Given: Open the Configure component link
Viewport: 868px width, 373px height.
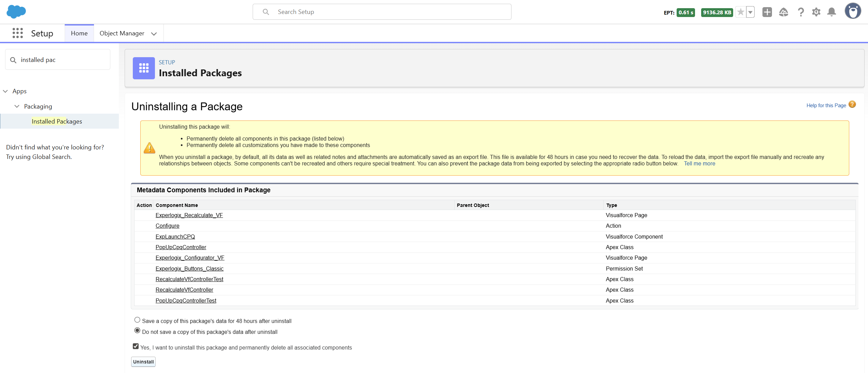Looking at the screenshot, I should pyautogui.click(x=168, y=226).
